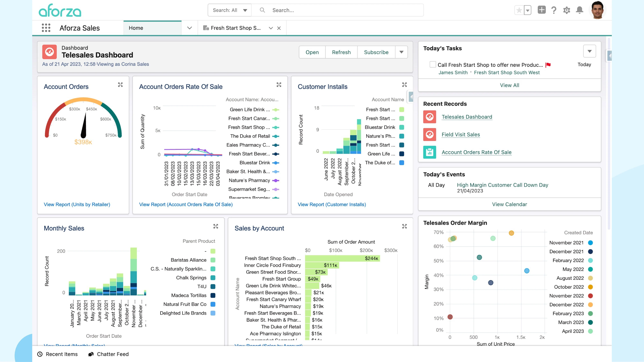Image resolution: width=644 pixels, height=362 pixels.
Task: Click the November 2021 legend color dot
Action: [590, 243]
